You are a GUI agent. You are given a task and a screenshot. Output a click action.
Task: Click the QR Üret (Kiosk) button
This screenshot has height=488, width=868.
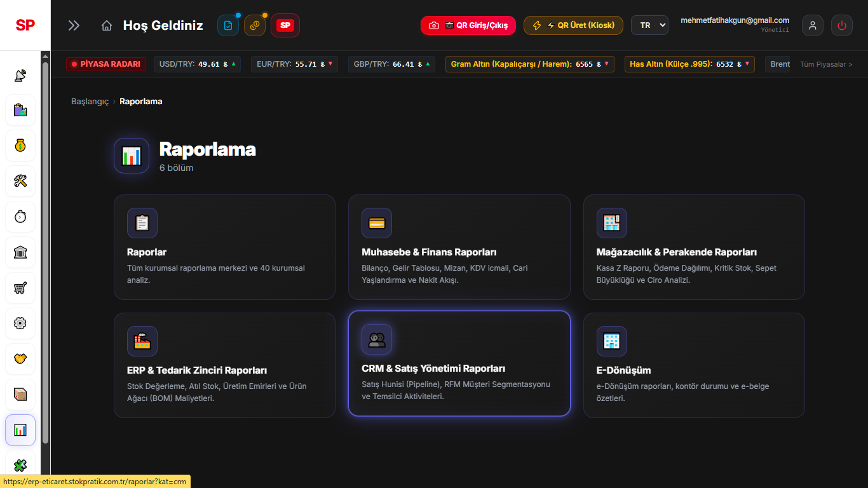click(573, 25)
